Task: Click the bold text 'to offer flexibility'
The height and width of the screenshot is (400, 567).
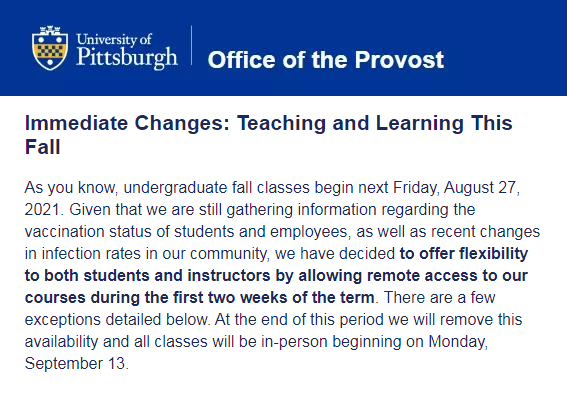Action: (464, 254)
